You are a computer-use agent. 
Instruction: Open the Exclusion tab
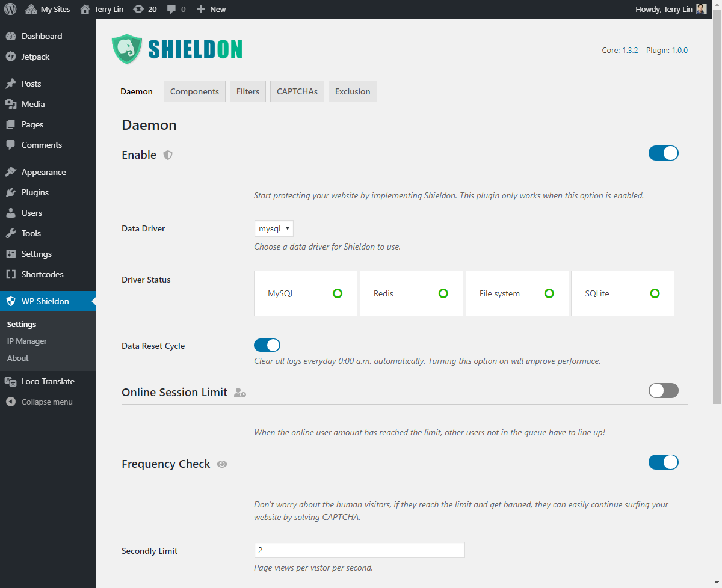(x=353, y=91)
